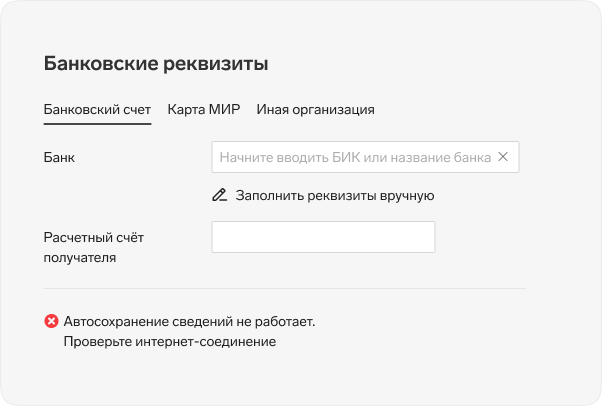602x406 pixels.
Task: Click the Банковские реквизиты heading
Action: tap(156, 64)
